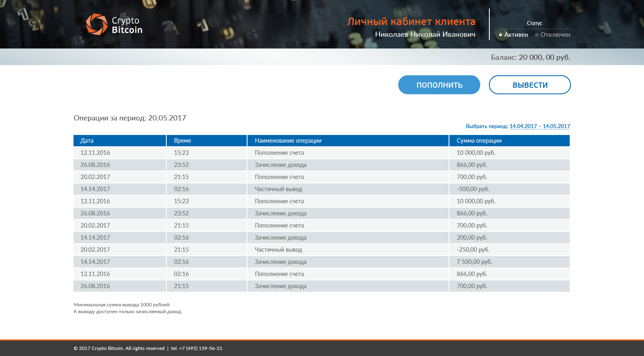Click Зачисление дохода in the 200,00 руб. row

pyautogui.click(x=281, y=238)
